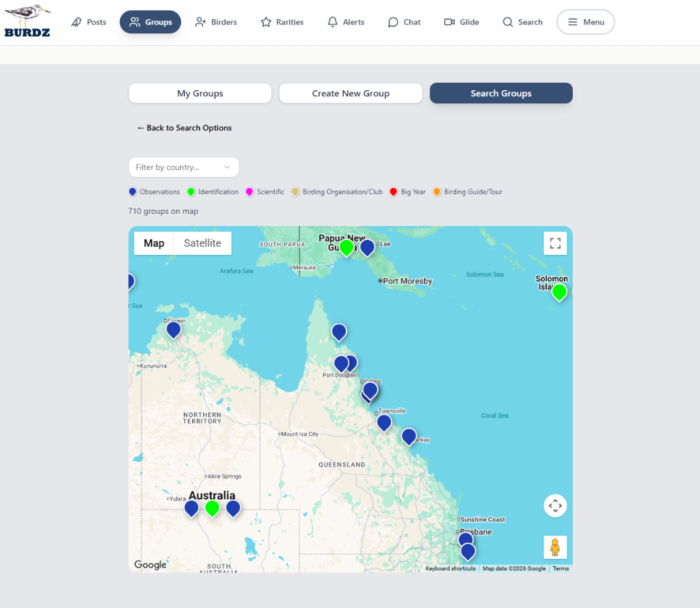
Task: Select blue pin at Mackay
Action: [x=409, y=437]
